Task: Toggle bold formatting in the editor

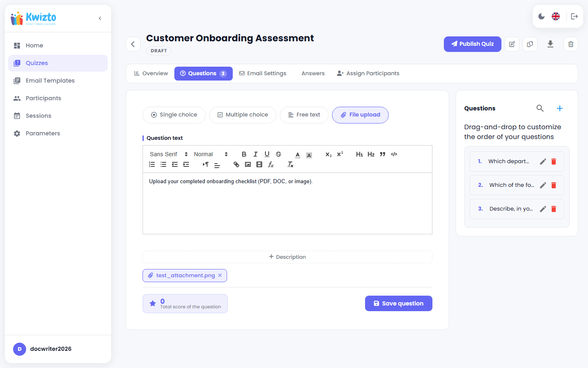Action: [x=244, y=154]
